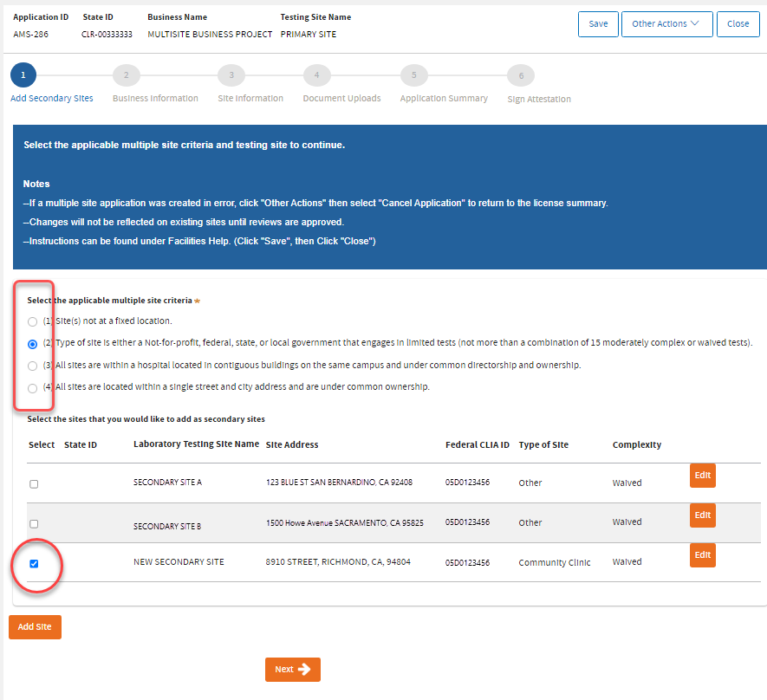Viewport: 767px width, 700px height.
Task: Select criteria (3) hospital contiguous buildings
Action: (32, 366)
